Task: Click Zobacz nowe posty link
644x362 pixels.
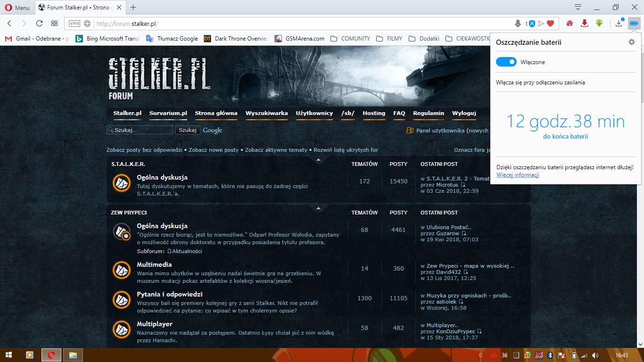Action: (214, 150)
